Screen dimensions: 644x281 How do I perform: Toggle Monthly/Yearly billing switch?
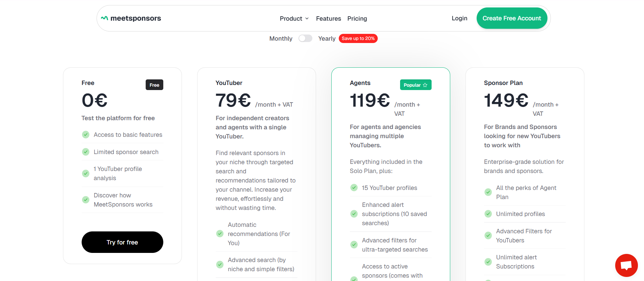point(305,38)
